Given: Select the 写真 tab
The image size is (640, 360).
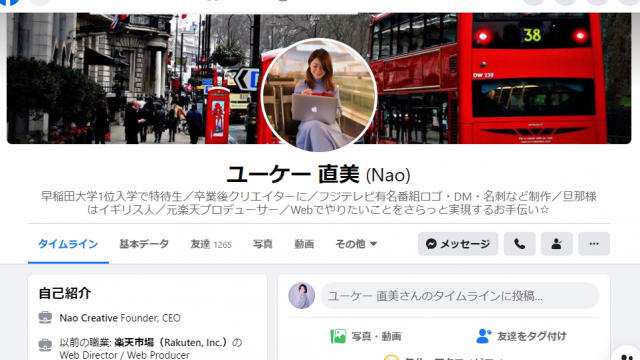Looking at the screenshot, I should [x=263, y=244].
